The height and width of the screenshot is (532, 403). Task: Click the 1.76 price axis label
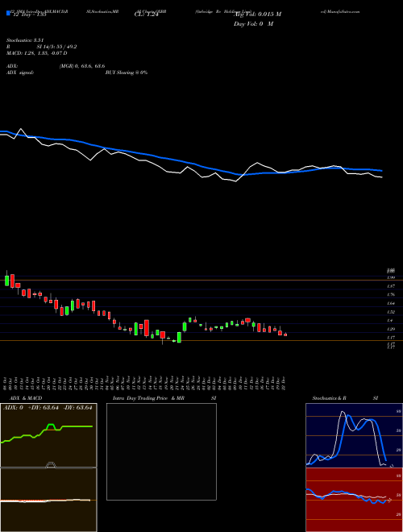[391, 294]
